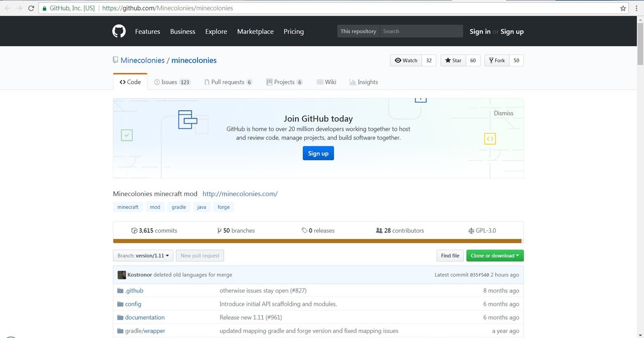Screen dimensions: 644x338
Task: Go back with browser back arrow
Action: coord(8,8)
